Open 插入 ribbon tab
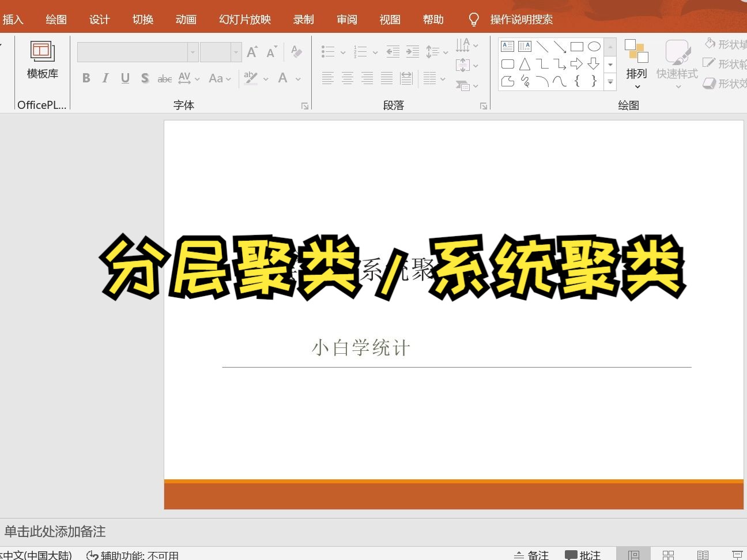The width and height of the screenshot is (747, 560). click(x=13, y=20)
